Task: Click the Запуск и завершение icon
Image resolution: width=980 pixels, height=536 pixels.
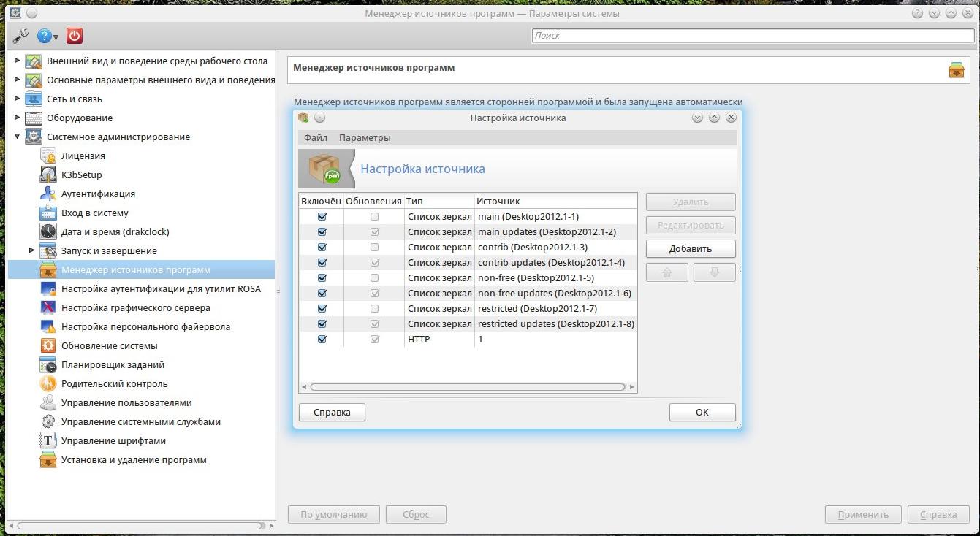Action: (48, 251)
